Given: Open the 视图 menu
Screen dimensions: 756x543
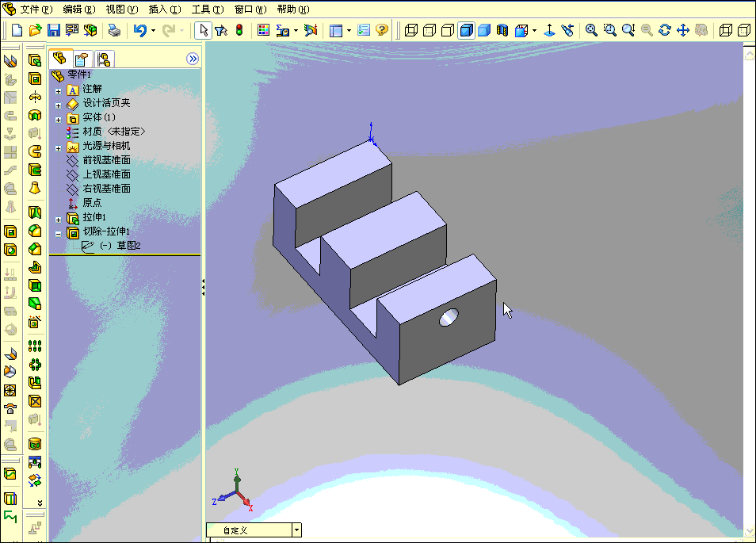Looking at the screenshot, I should click(122, 10).
